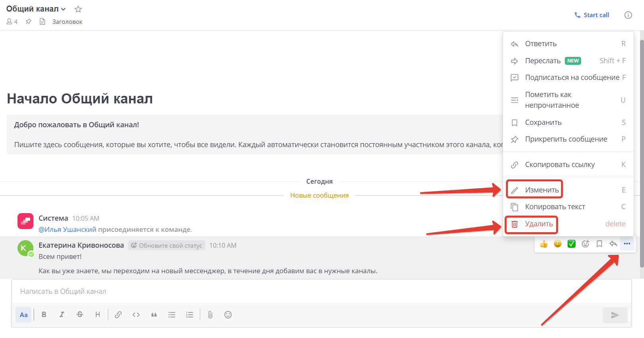Viewport: 644px width, 338px height.
Task: Click the Bold formatting icon
Action: (x=44, y=315)
